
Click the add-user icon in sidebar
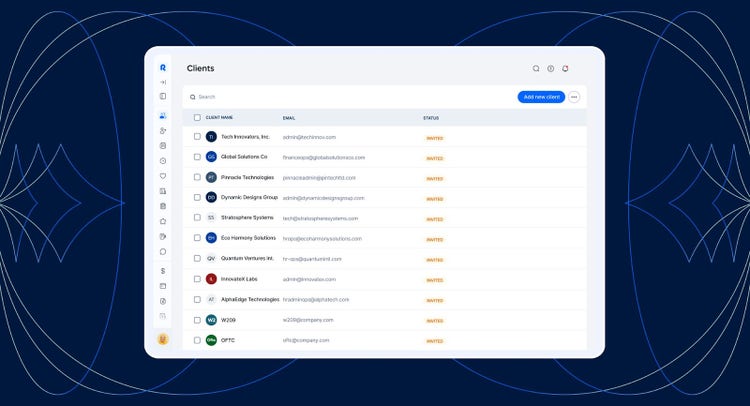click(x=163, y=131)
